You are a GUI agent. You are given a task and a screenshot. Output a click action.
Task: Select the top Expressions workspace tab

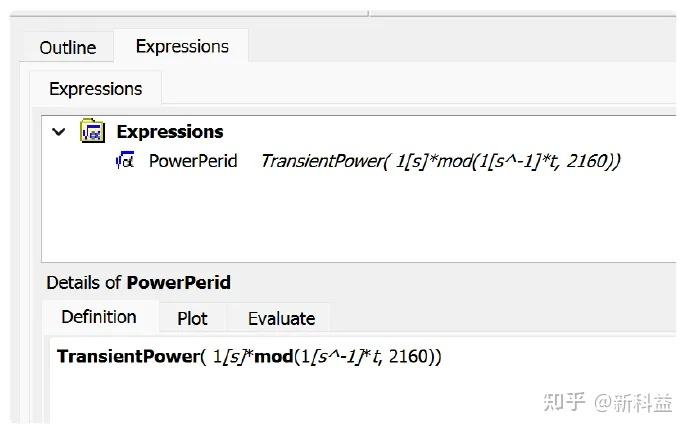tap(181, 46)
